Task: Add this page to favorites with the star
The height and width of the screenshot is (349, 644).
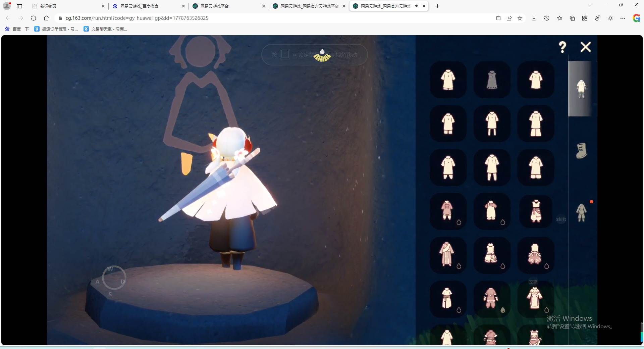Action: point(520,18)
